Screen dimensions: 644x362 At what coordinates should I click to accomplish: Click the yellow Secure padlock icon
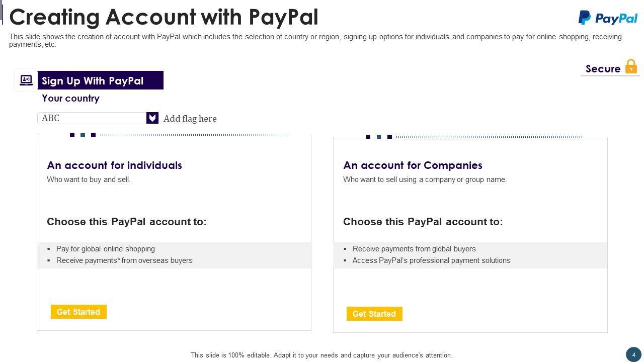[631, 67]
